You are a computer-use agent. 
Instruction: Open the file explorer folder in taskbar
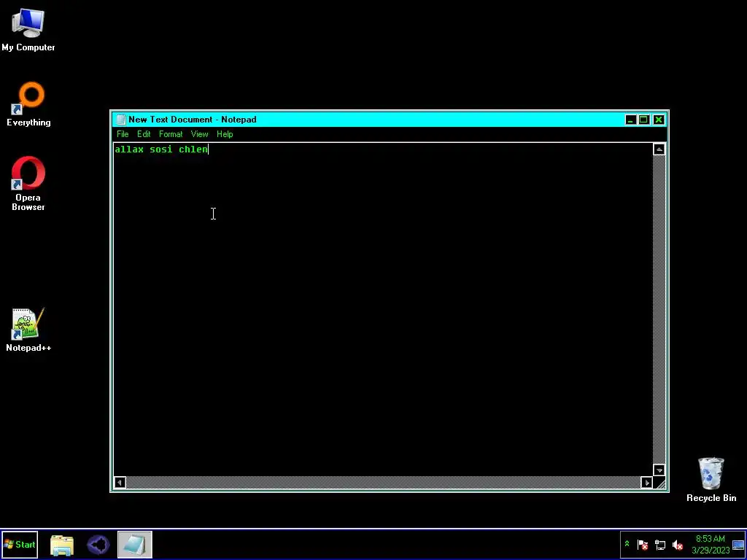[x=62, y=545]
